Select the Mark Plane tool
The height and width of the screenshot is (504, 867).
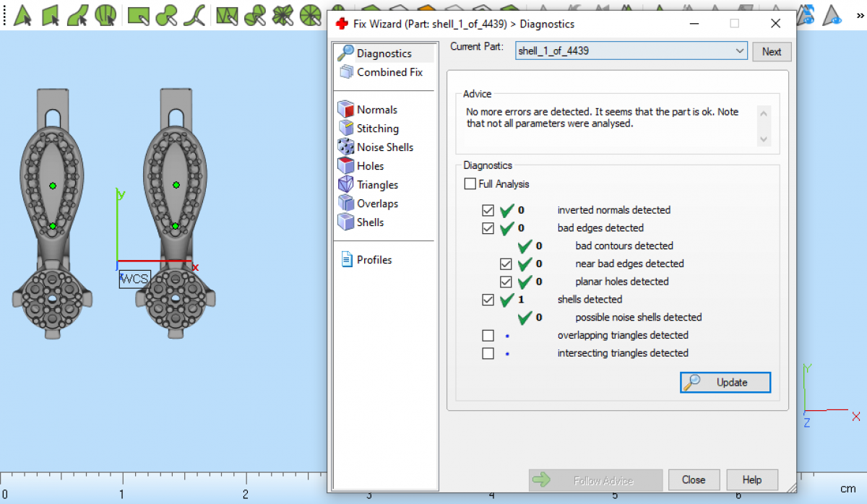51,14
